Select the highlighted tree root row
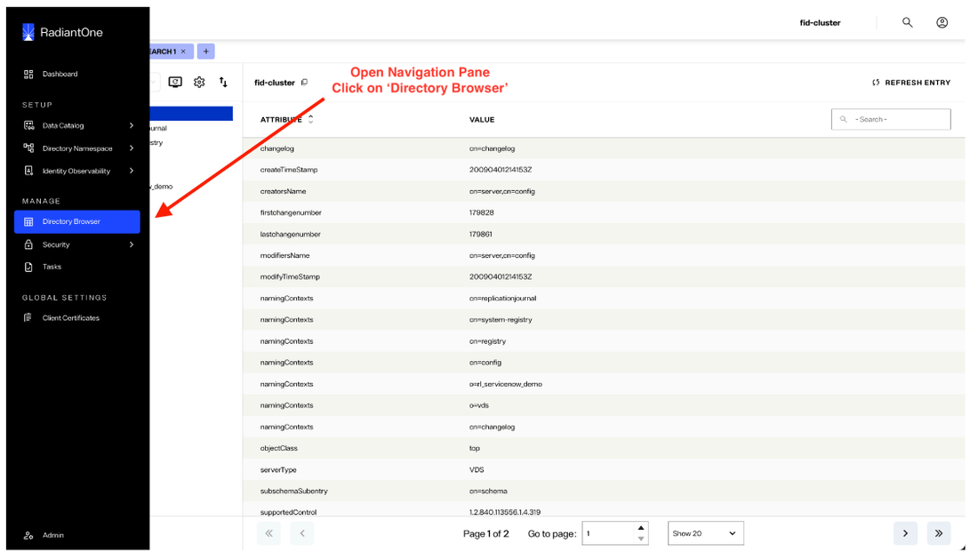978x560 pixels. pos(191,113)
